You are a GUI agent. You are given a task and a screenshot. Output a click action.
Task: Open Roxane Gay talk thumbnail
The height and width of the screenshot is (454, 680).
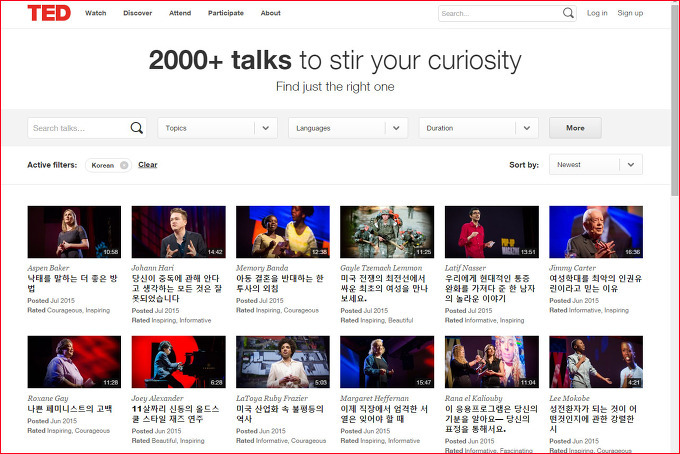point(74,362)
